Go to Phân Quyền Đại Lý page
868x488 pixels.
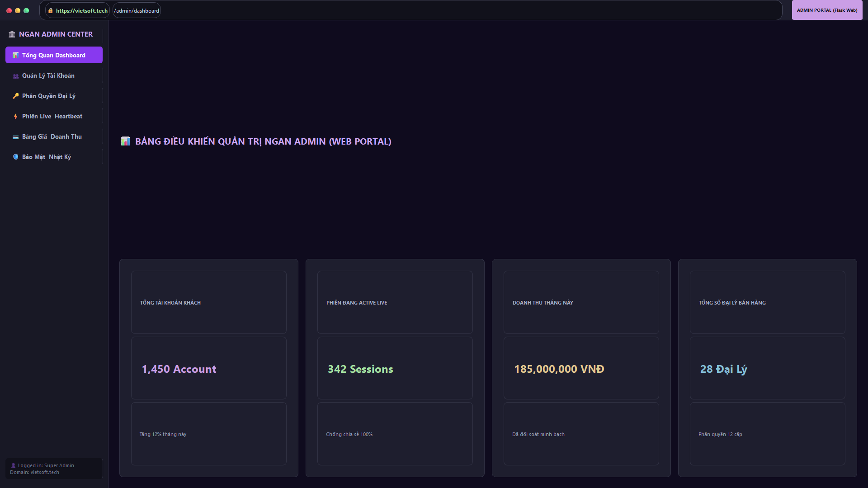[54, 96]
